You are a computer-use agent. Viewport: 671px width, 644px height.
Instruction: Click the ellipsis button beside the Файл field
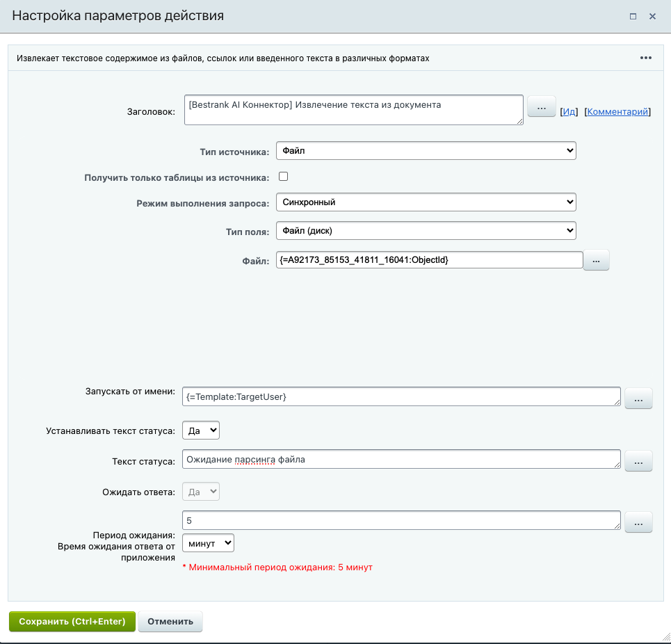[x=597, y=260]
